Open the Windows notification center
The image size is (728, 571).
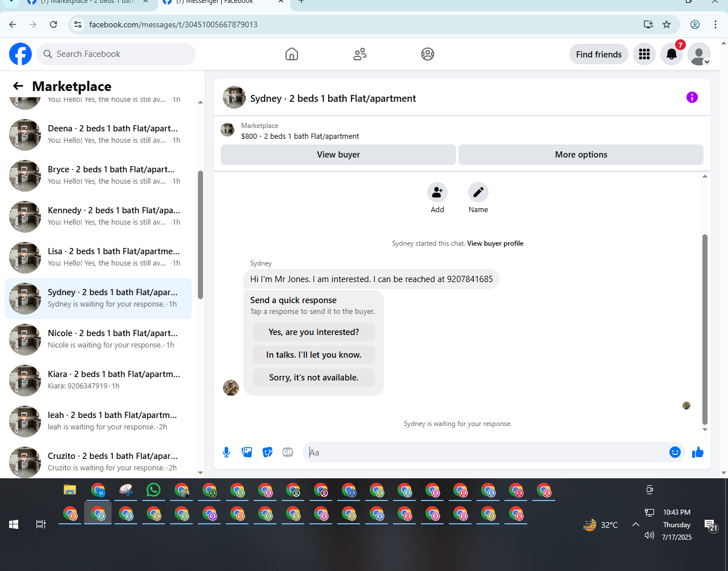[x=710, y=526]
